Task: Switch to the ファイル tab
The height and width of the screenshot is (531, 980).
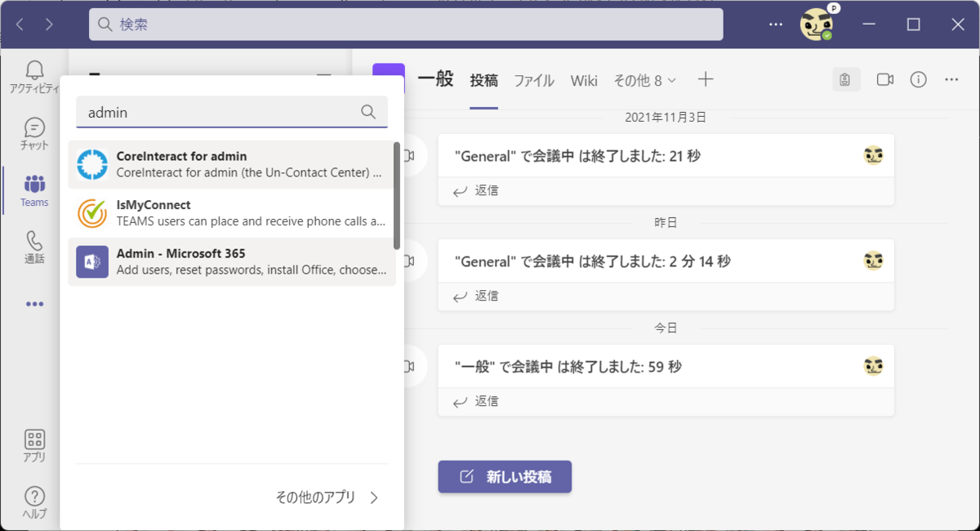Action: coord(534,80)
